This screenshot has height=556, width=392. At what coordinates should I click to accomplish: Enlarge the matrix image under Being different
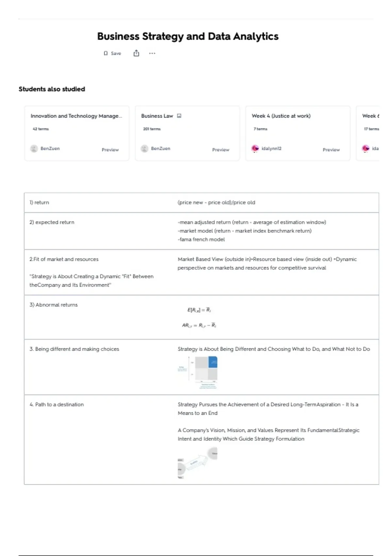pyautogui.click(x=198, y=372)
